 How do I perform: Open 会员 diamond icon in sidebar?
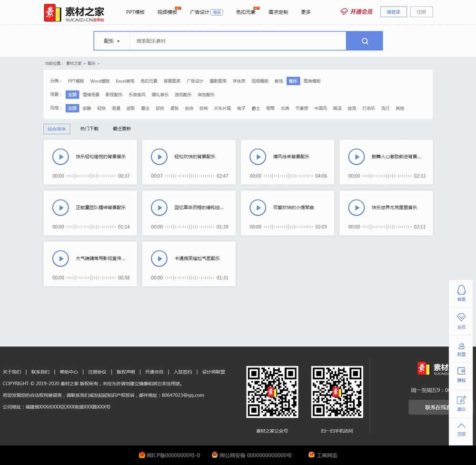(x=461, y=321)
